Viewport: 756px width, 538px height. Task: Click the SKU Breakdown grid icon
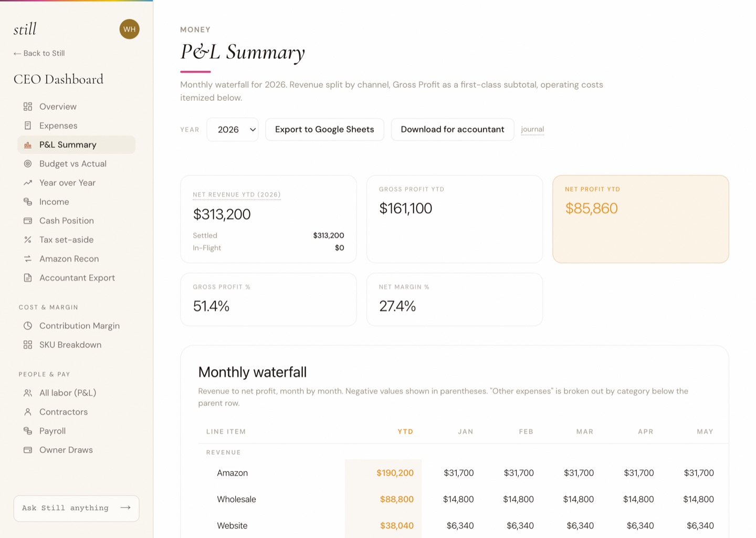tap(28, 345)
